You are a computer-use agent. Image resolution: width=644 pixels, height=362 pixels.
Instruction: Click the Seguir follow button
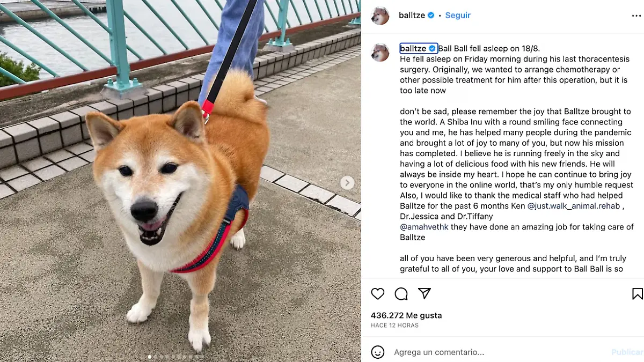458,16
